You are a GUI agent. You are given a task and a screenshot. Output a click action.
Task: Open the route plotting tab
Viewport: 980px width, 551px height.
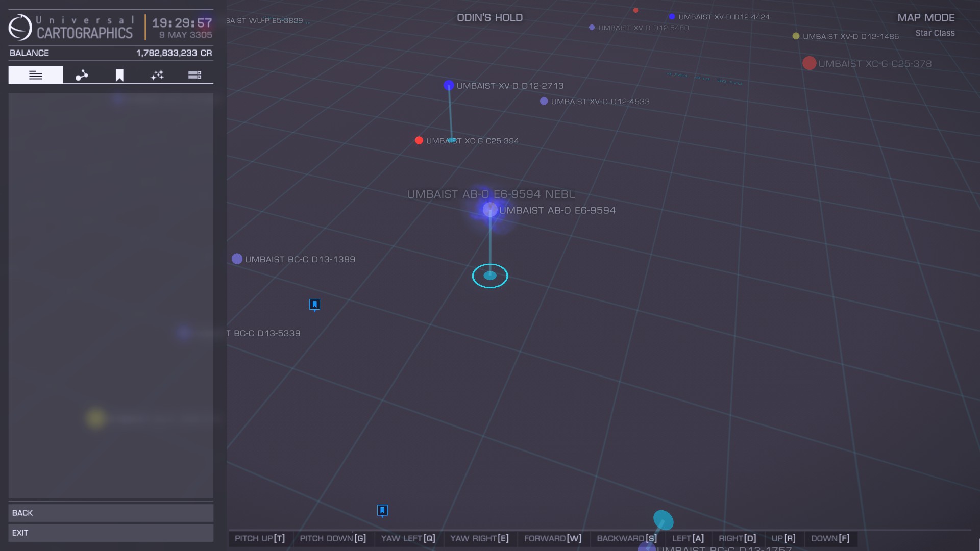[82, 75]
